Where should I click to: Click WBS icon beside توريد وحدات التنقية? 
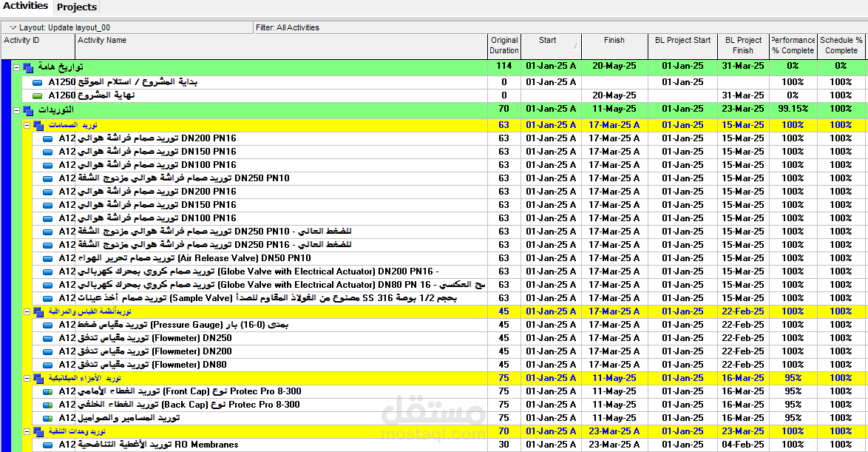pyautogui.click(x=38, y=432)
